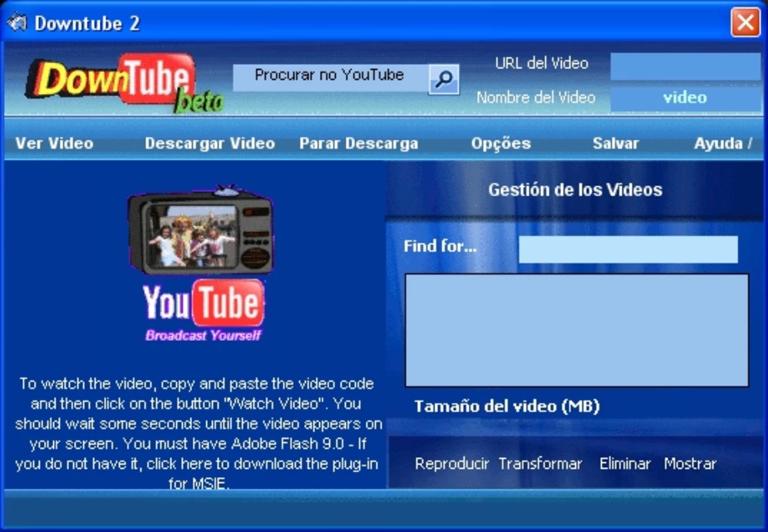Open the Opções menu
Image resolution: width=768 pixels, height=532 pixels.
click(x=501, y=143)
